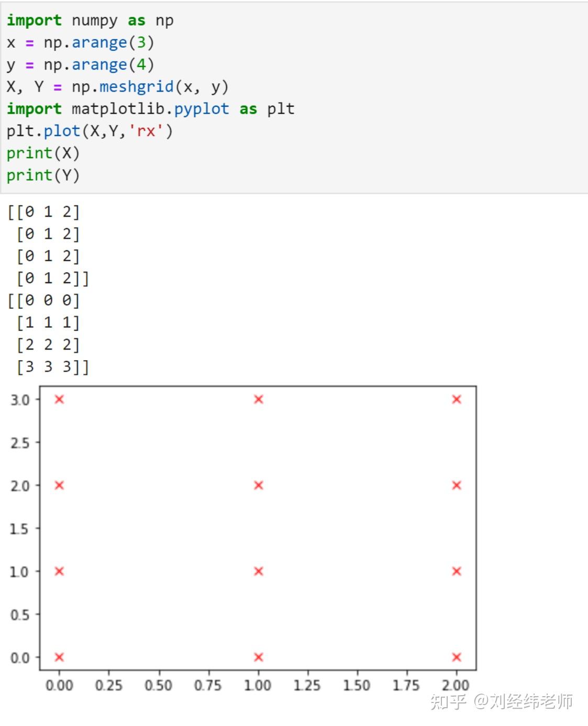Screen dimensions: 588x726
Task: Select the x-axis tick label 1.00
Action: click(258, 684)
